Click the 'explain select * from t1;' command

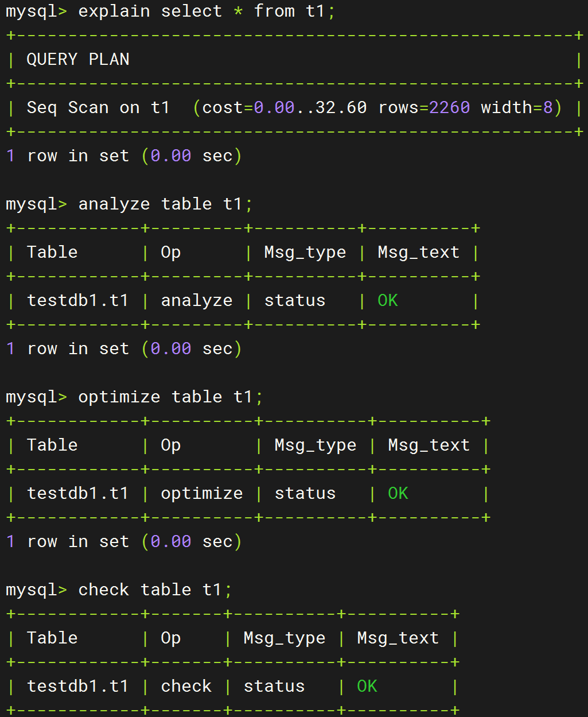pyautogui.click(x=207, y=11)
